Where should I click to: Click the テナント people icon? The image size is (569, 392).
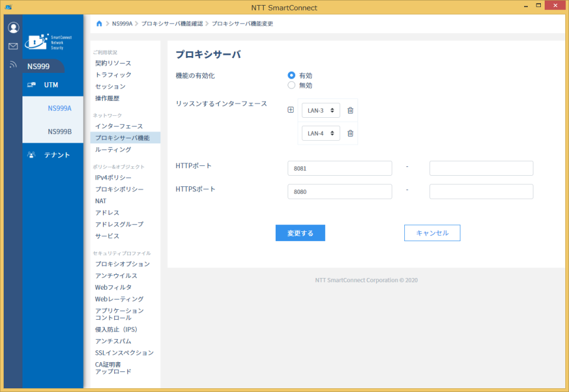32,155
